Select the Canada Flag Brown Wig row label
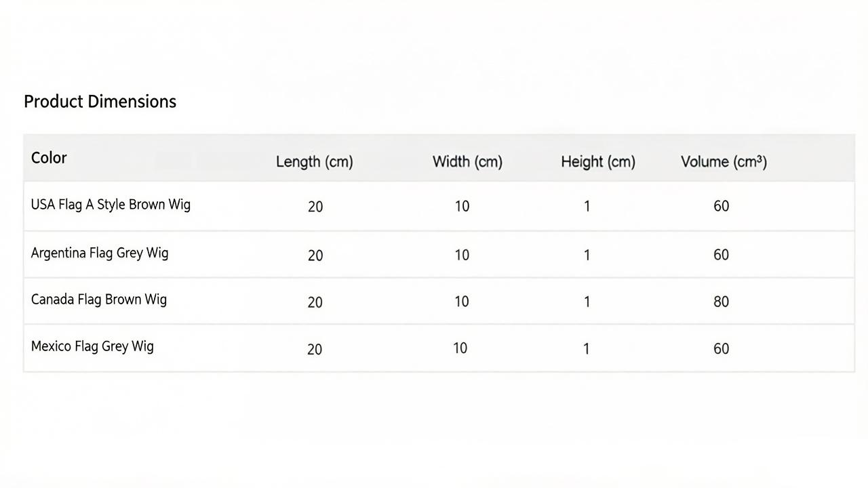Screen dimensions: 868x488 [99, 300]
